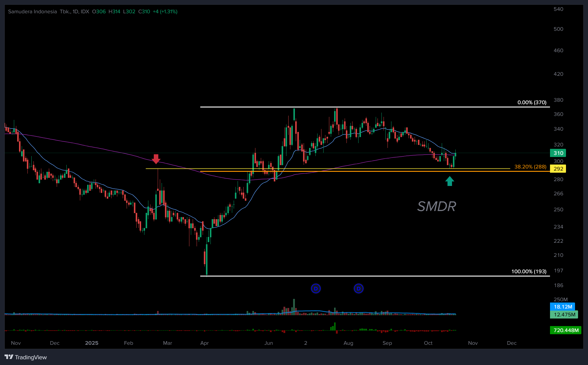Click the 720.448M indicator value label
The height and width of the screenshot is (365, 588).
point(566,330)
